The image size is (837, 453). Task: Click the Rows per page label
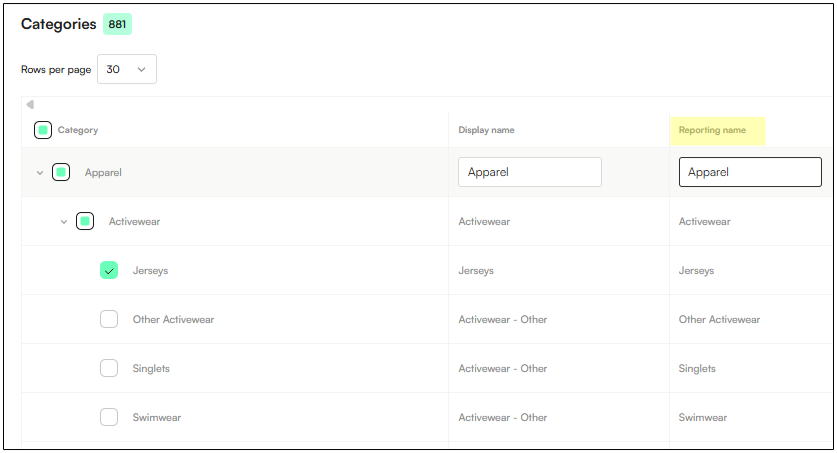point(56,69)
